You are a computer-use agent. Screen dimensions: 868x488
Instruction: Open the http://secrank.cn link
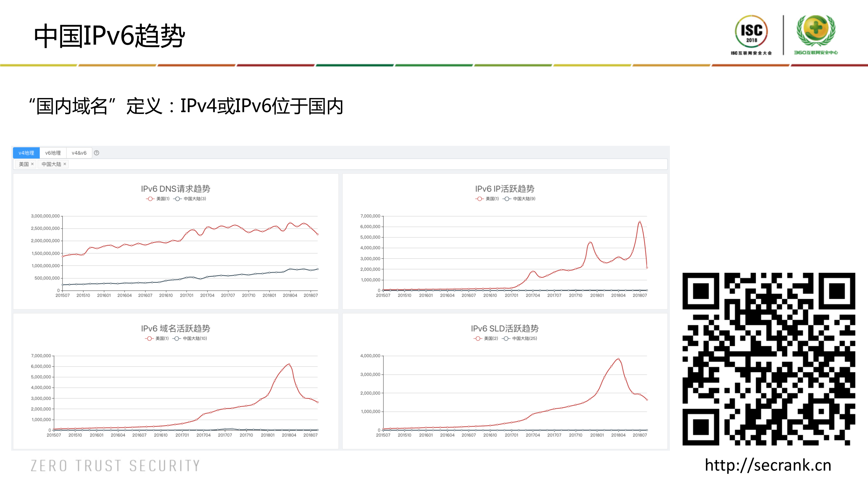(768, 465)
